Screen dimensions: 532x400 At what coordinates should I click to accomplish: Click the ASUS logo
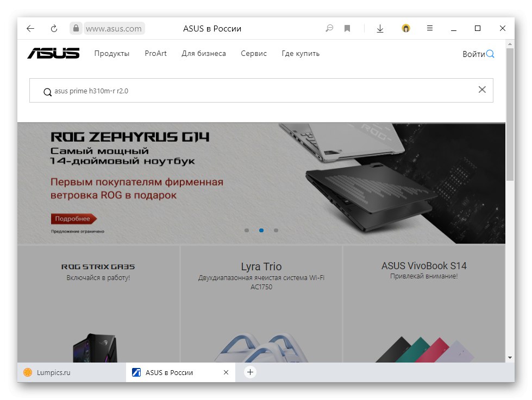tap(53, 53)
